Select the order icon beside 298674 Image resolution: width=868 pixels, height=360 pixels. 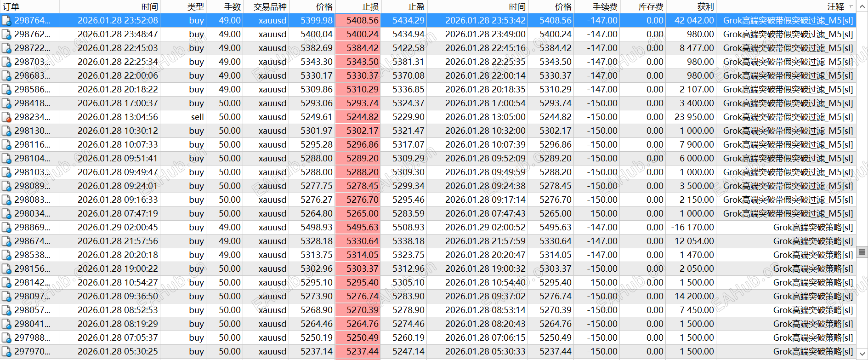(x=6, y=241)
